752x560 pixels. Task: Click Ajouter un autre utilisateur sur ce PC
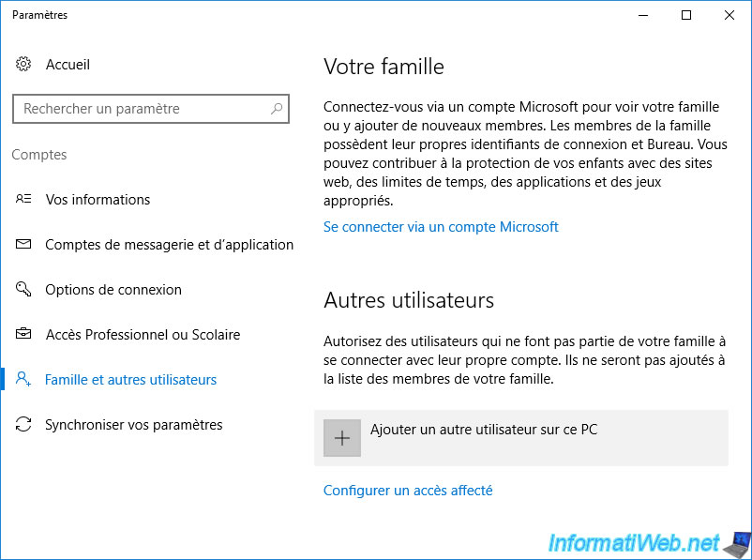coord(521,438)
